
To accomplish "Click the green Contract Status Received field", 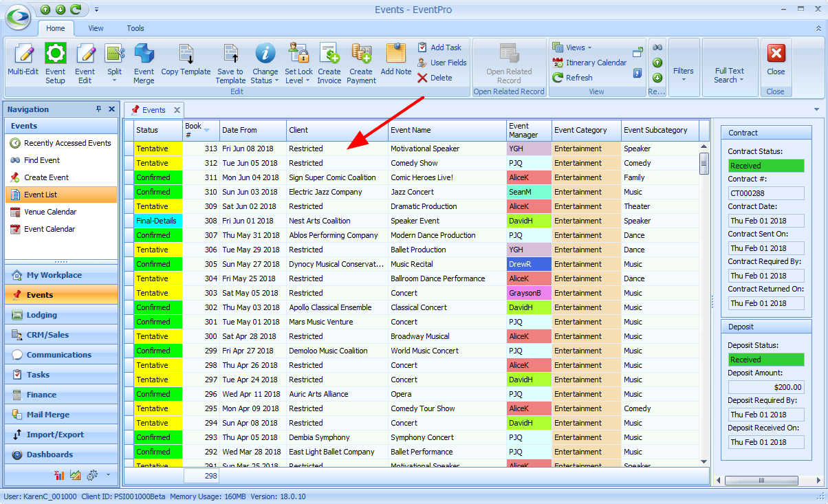I will [x=766, y=166].
